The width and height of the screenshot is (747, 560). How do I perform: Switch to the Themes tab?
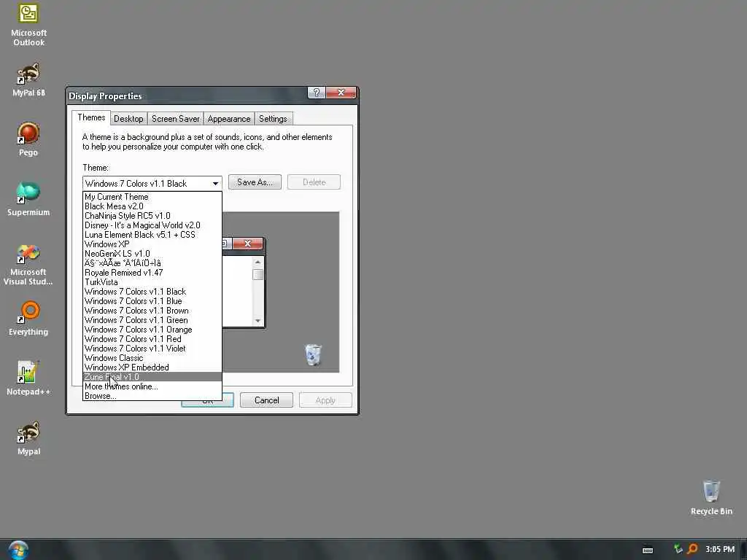click(91, 117)
